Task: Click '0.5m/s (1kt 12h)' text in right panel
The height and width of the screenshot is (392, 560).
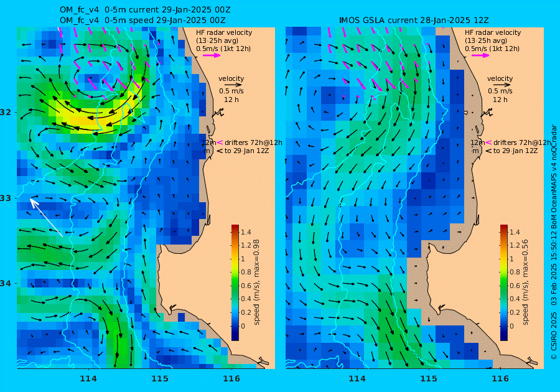Action: (x=492, y=49)
